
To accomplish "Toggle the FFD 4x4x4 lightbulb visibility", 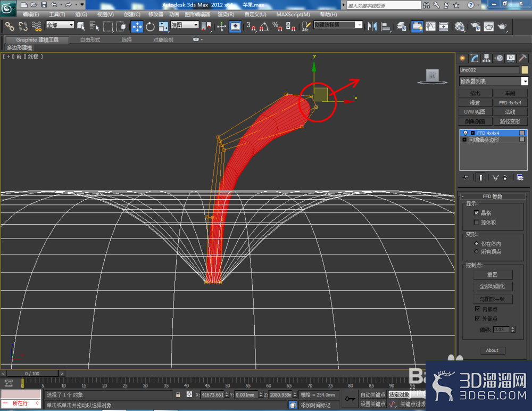I will pos(465,133).
